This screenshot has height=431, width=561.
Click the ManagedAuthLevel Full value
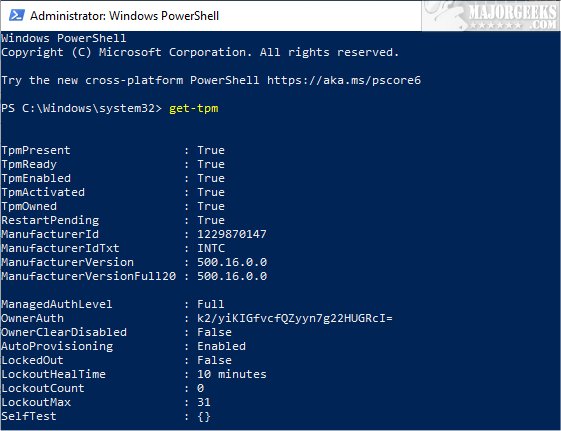pos(210,304)
